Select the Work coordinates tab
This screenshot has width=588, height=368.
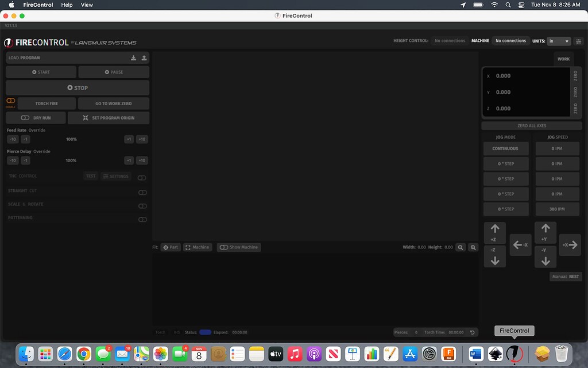pyautogui.click(x=563, y=59)
